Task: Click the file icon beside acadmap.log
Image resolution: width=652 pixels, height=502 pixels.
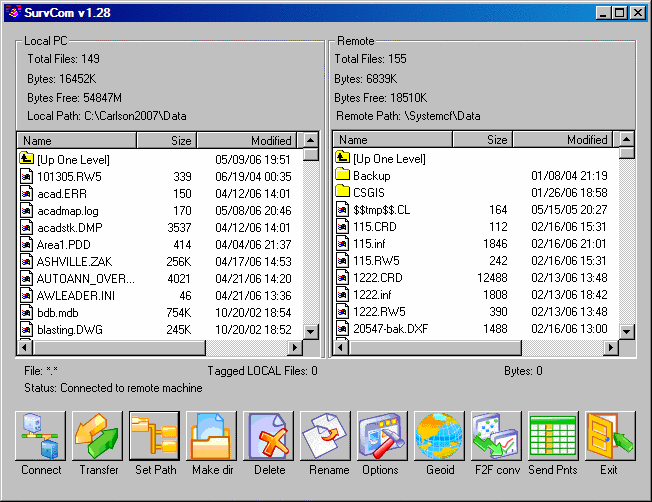Action: [27, 210]
